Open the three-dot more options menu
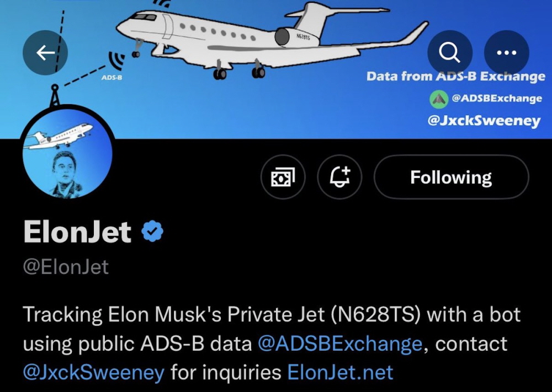 click(x=506, y=52)
